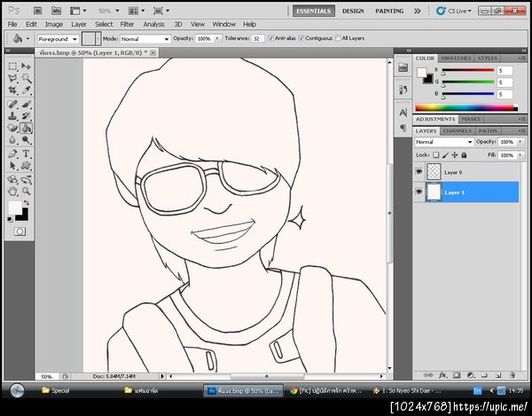Open the Layer menu

pos(79,24)
